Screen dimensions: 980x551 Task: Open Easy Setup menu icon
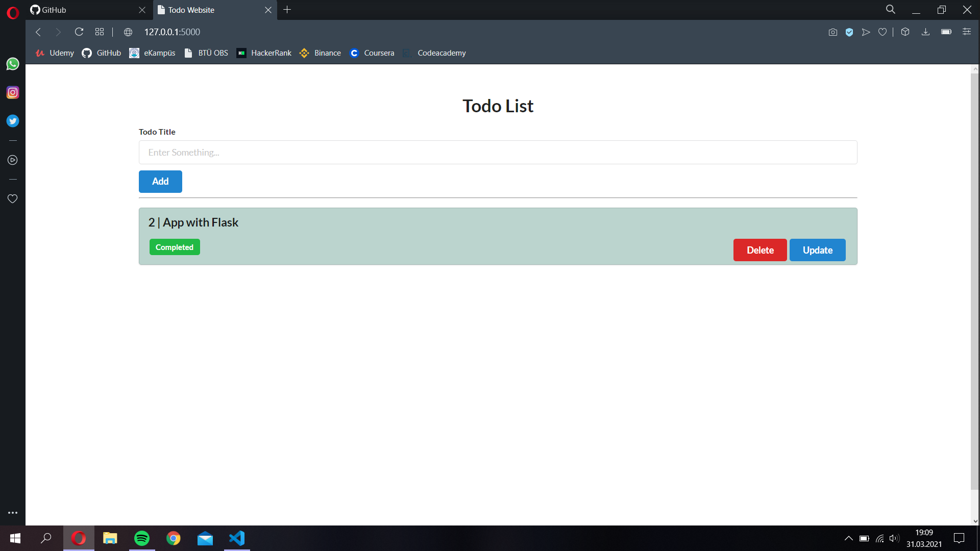click(967, 32)
